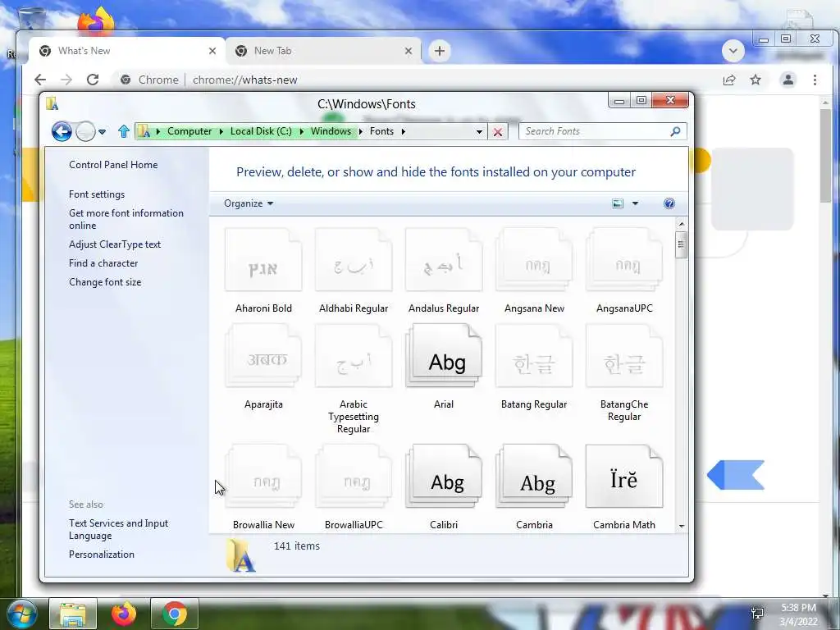Viewport: 840px width, 630px height.
Task: Open Adjust ClearType text link
Action: point(115,244)
